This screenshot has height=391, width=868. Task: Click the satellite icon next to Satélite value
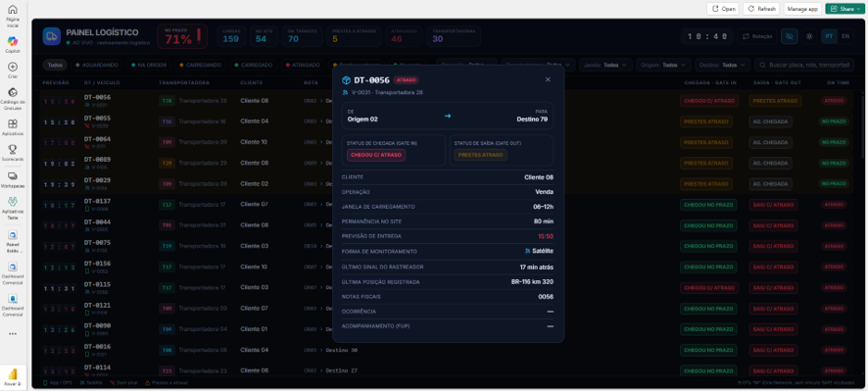click(527, 251)
